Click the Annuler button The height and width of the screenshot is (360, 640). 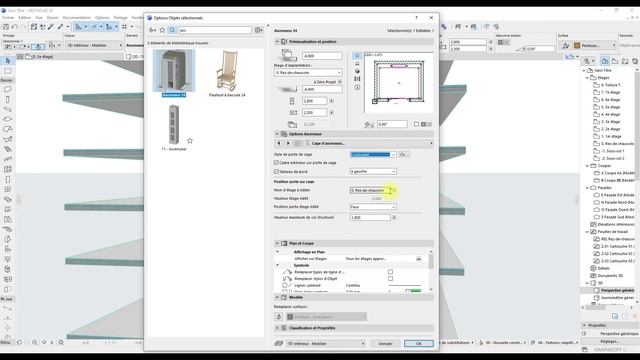385,344
